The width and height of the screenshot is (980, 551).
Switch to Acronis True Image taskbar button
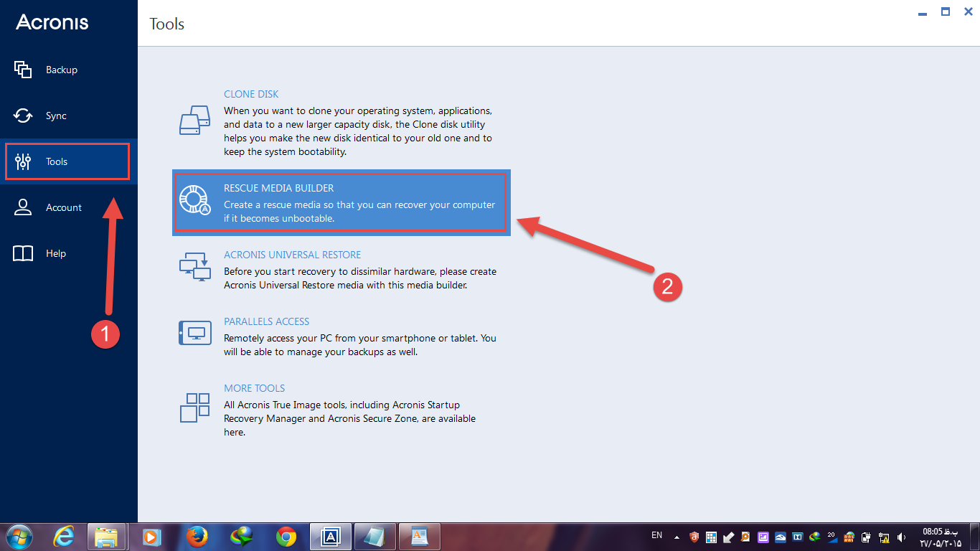pyautogui.click(x=331, y=537)
